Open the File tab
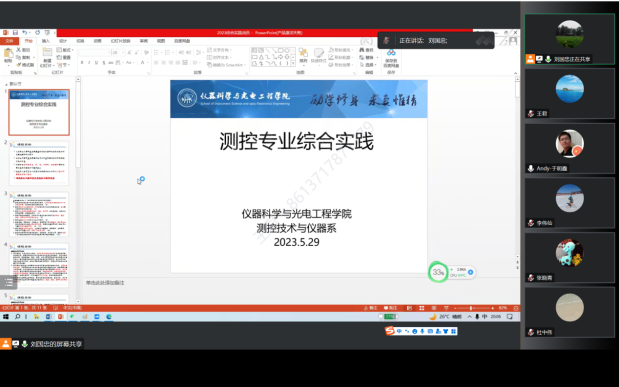The width and height of the screenshot is (619, 387). [x=9, y=41]
